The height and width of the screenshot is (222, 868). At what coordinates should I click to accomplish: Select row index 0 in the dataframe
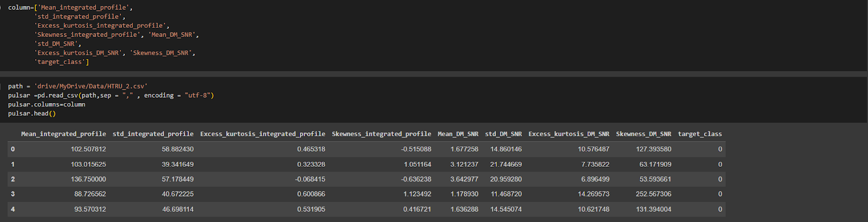point(12,149)
